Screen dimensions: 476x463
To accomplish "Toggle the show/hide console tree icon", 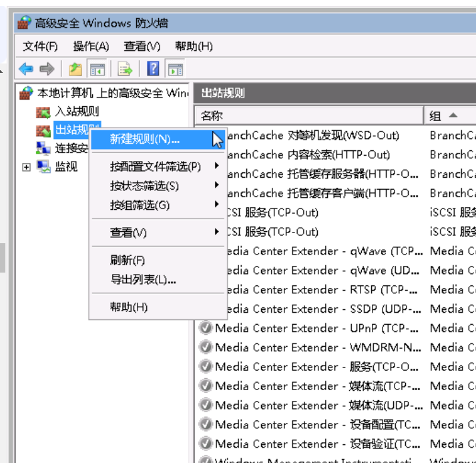I will coord(97,69).
